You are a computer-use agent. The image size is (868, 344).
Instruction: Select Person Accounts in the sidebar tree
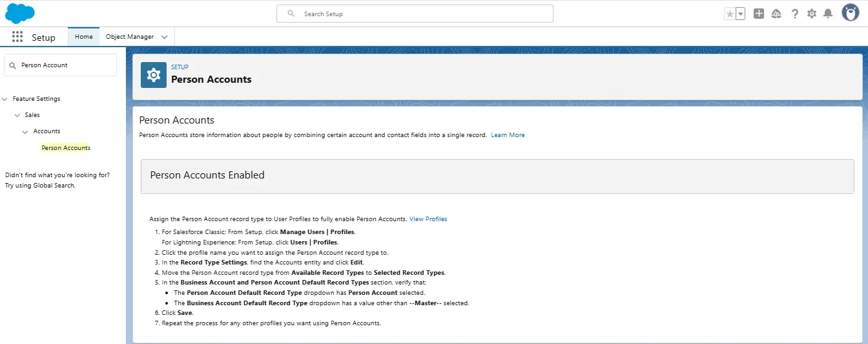point(66,148)
